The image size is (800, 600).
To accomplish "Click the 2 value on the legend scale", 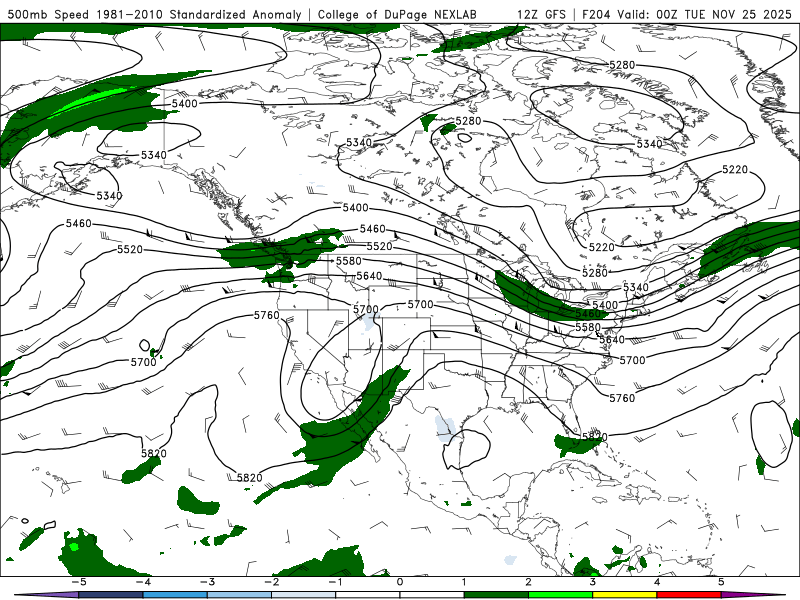I will pos(529,582).
